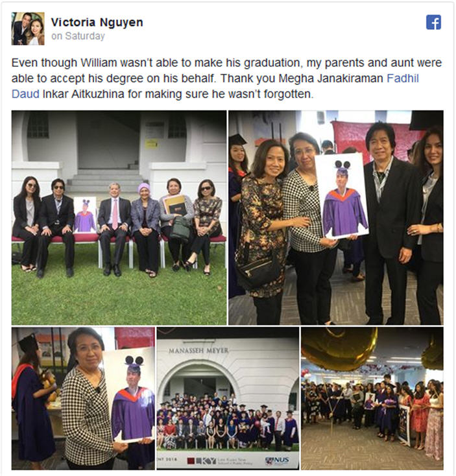Click the Mickey ears portrait in seated photo
The image size is (456, 476).
point(85,215)
